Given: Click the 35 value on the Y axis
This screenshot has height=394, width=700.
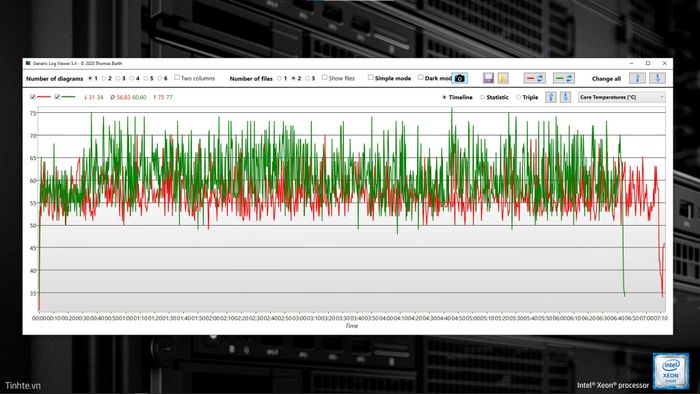Looking at the screenshot, I should (33, 293).
